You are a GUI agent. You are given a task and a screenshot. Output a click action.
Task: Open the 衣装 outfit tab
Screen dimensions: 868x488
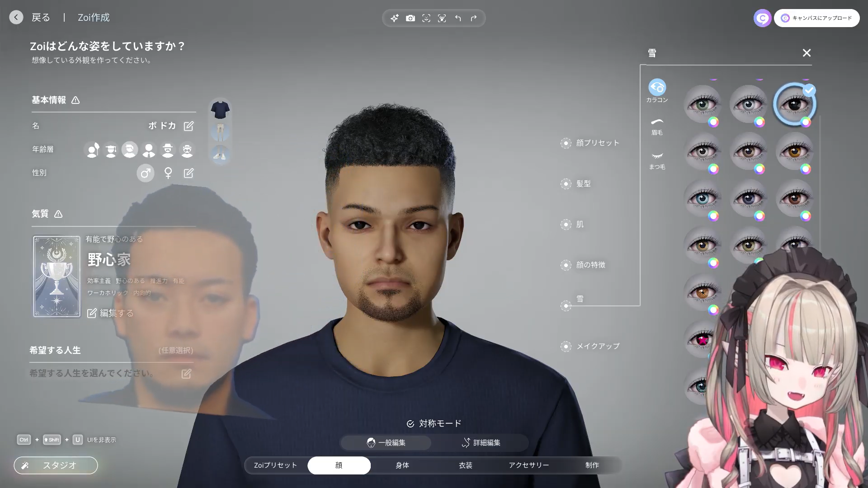[x=466, y=465]
